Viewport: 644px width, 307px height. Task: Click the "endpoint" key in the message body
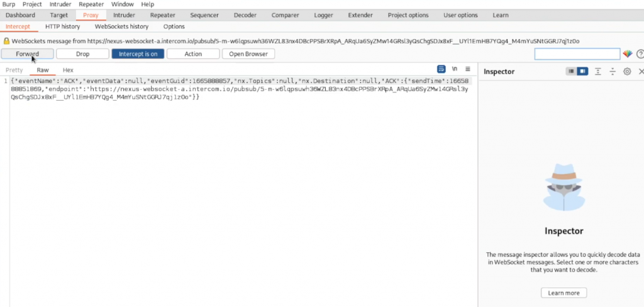65,89
